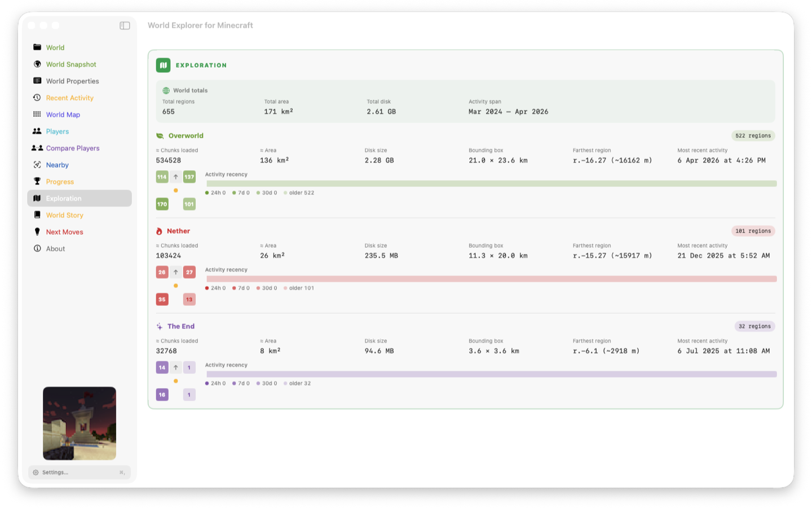Open Settings at sidebar bottom
Screen dimensions: 812x508
pyautogui.click(x=80, y=472)
